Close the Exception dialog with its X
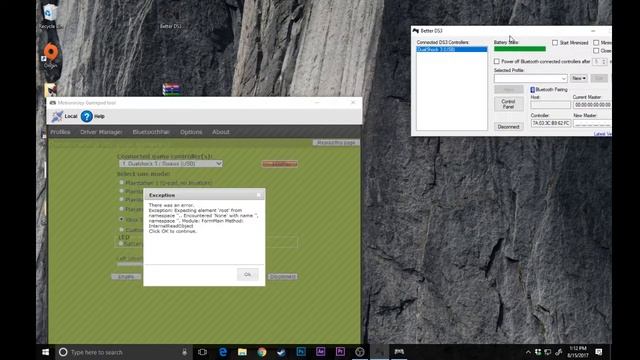Image resolution: width=640 pixels, height=360 pixels. tap(258, 195)
